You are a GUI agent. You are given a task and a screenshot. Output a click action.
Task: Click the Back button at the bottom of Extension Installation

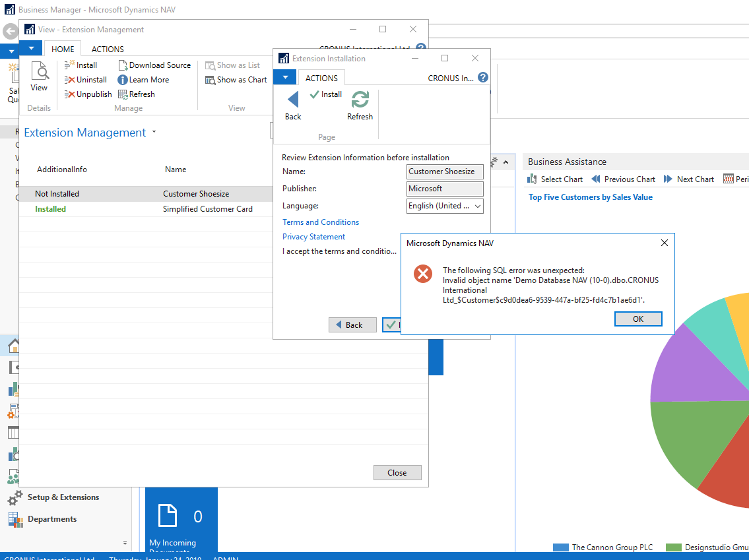click(x=352, y=325)
